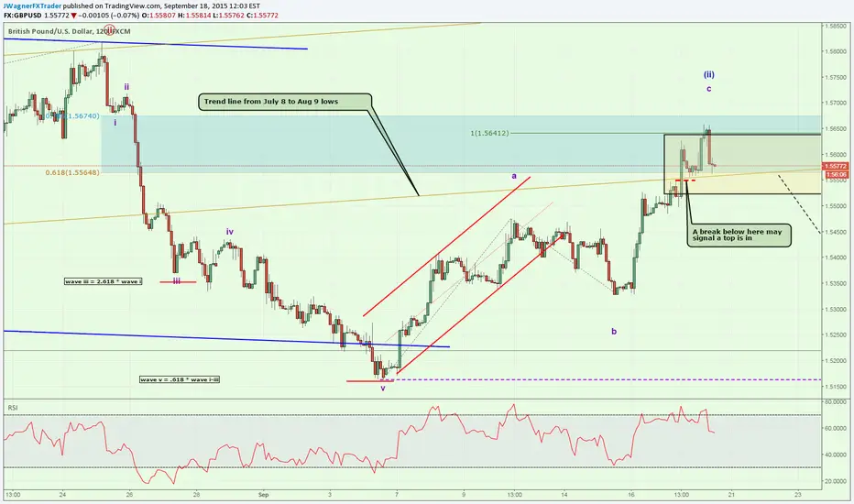This screenshot has width=854, height=504.
Task: Click the 1.58000 price axis label
Action: [836, 51]
